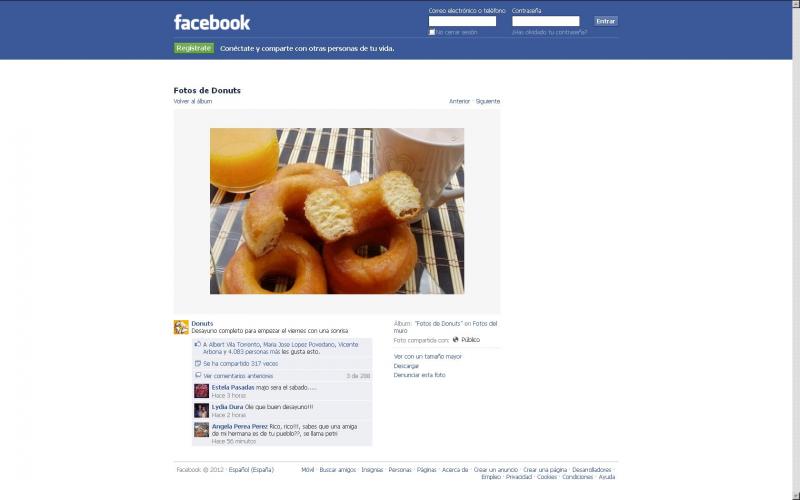Click the Público globe icon
This screenshot has width=800, height=500.
pos(456,339)
